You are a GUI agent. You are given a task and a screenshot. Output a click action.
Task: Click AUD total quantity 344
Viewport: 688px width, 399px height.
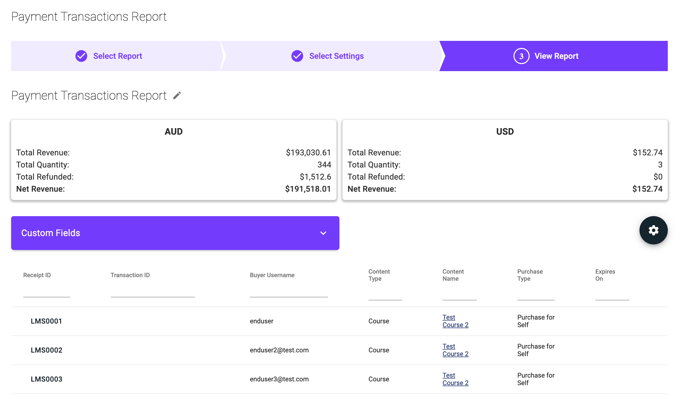click(324, 165)
